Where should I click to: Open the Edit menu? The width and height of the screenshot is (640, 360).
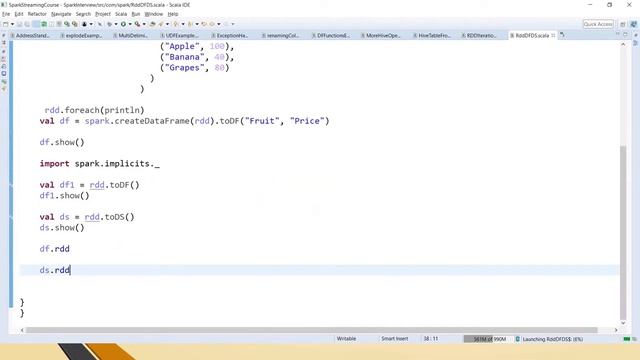pos(19,14)
